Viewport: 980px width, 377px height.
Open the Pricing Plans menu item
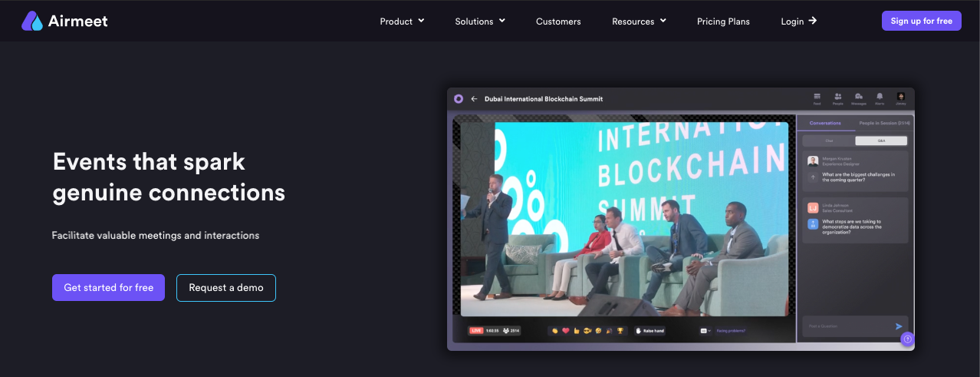723,21
